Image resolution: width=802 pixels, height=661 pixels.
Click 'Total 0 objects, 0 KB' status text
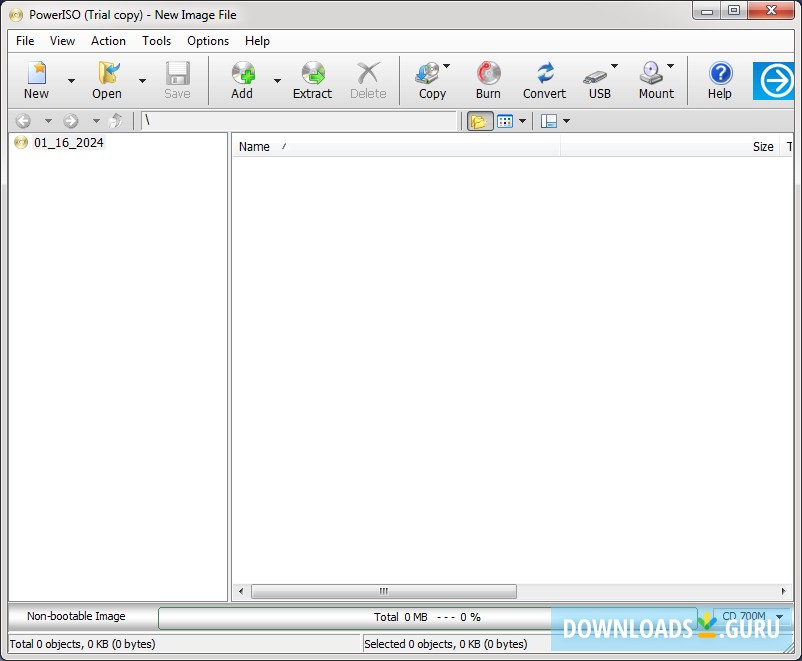point(82,644)
